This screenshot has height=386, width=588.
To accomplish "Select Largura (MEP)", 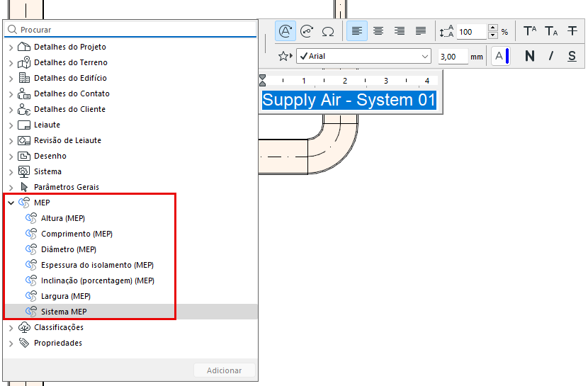I will 66,296.
